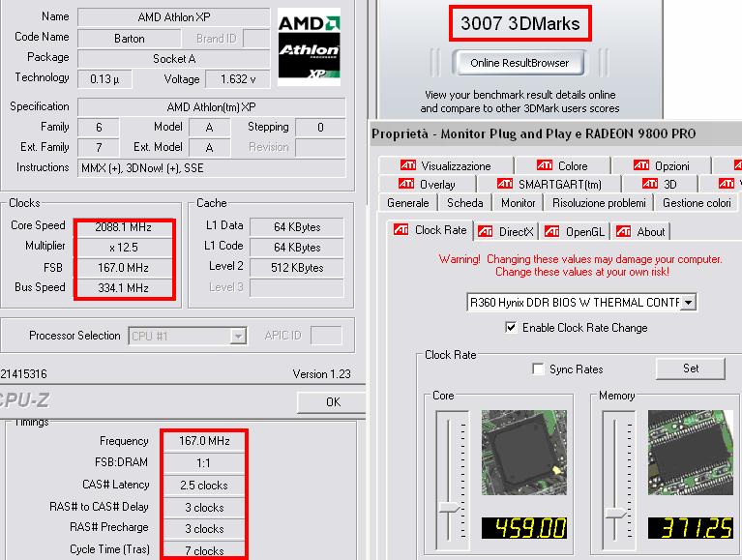This screenshot has width=742, height=560.
Task: Click the Technology 0.13 µ value
Action: pyautogui.click(x=104, y=79)
